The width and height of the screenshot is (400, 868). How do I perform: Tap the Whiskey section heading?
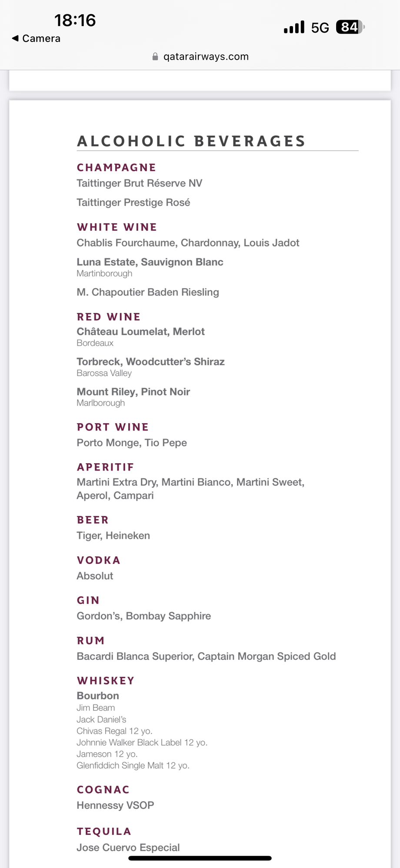(x=106, y=681)
